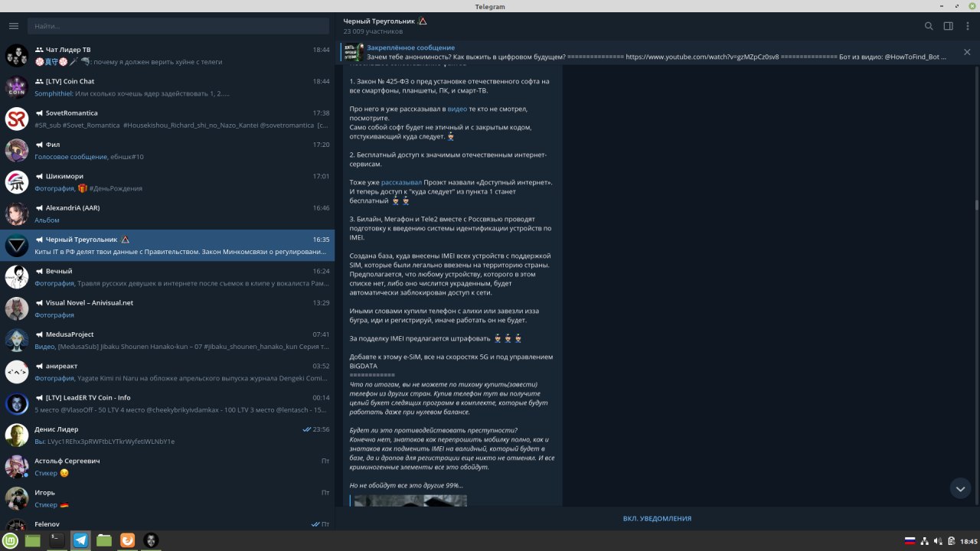Open the MedusaProject channel

coord(168,340)
